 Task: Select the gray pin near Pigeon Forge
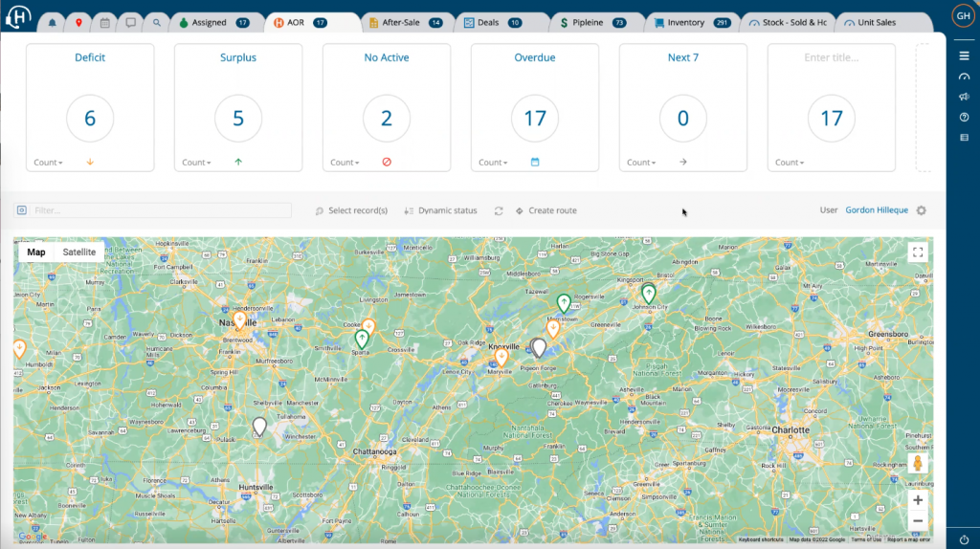click(x=538, y=347)
